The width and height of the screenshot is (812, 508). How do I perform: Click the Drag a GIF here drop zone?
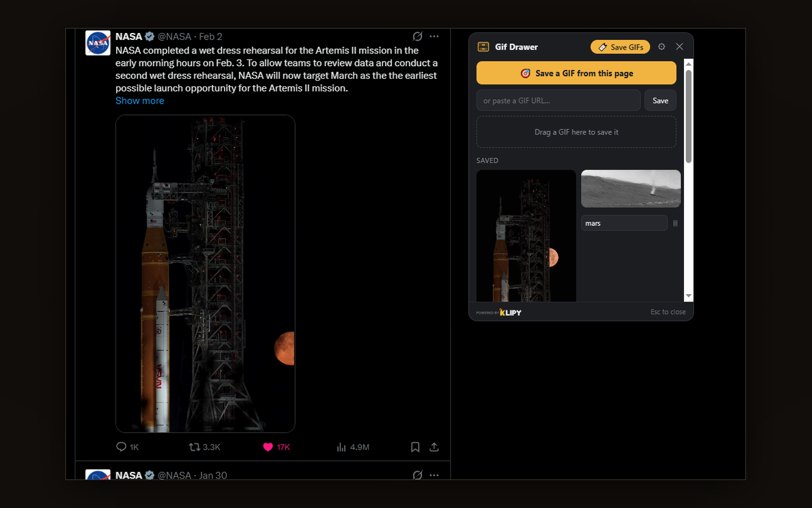(x=577, y=132)
